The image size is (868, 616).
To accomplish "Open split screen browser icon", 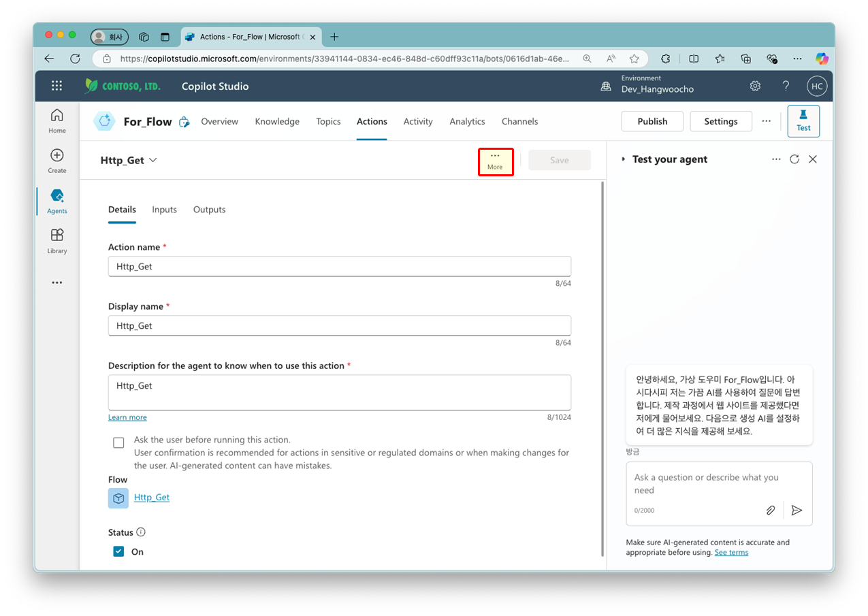I will [x=694, y=59].
